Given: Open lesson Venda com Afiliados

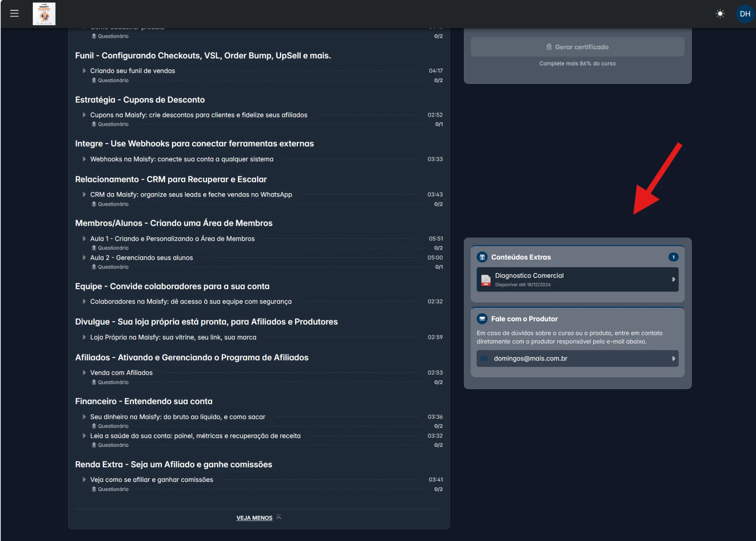Looking at the screenshot, I should [121, 373].
